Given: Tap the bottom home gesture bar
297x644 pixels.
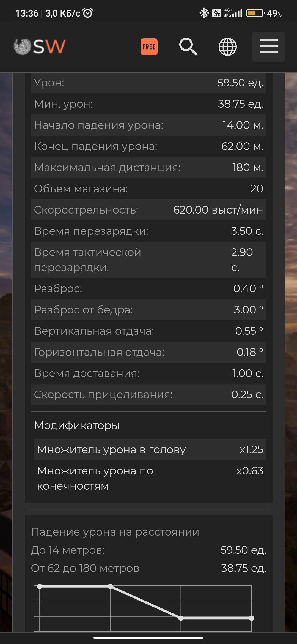Looking at the screenshot, I should [x=148, y=638].
